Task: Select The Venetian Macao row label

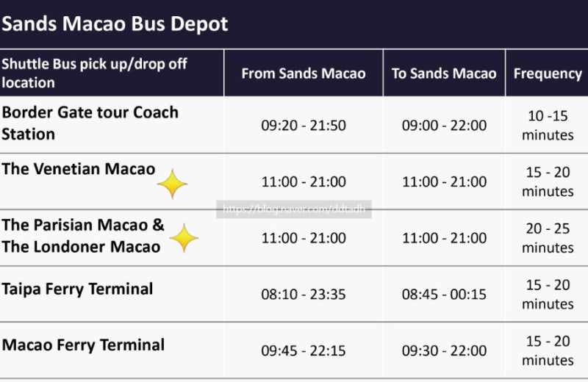Action: coord(79,169)
